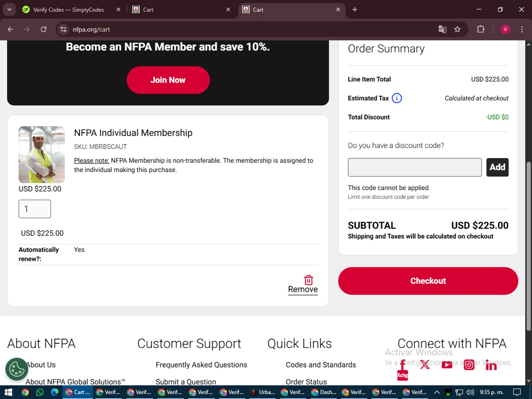Show hidden system tray icons

click(x=437, y=392)
